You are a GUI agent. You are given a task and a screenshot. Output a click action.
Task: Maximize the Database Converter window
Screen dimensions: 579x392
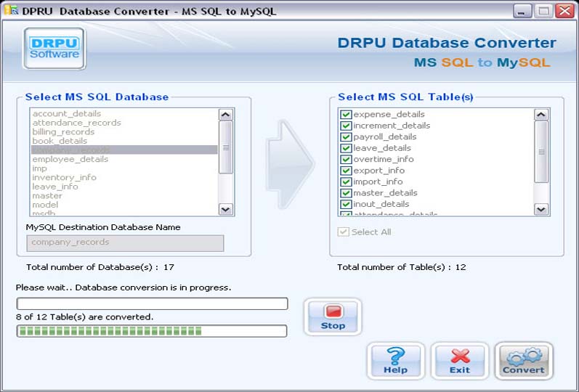pyautogui.click(x=543, y=11)
